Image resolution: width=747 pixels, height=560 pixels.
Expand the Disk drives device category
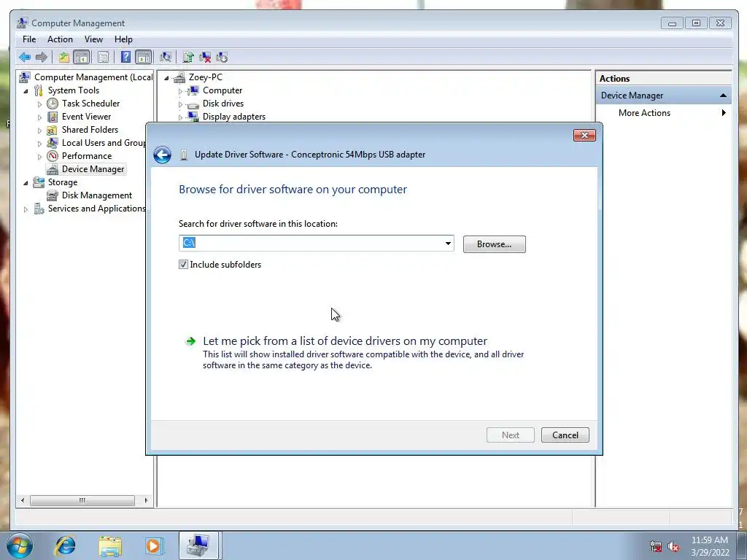tap(180, 104)
